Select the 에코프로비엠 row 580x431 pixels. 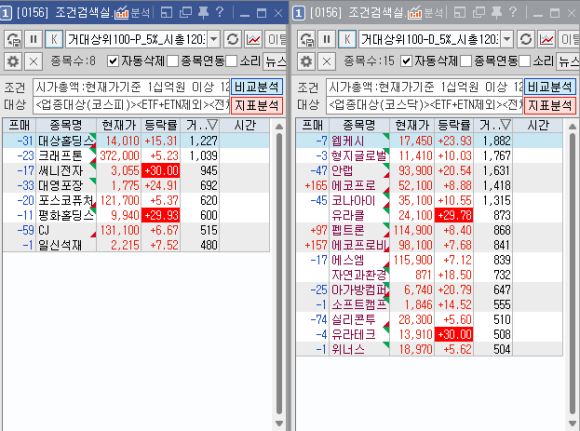click(429, 245)
